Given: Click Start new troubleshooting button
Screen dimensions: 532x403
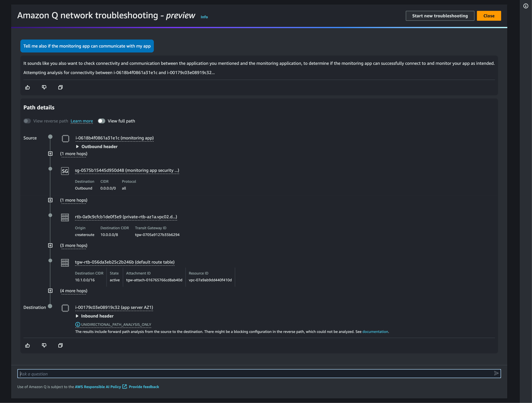Looking at the screenshot, I should pyautogui.click(x=440, y=16).
